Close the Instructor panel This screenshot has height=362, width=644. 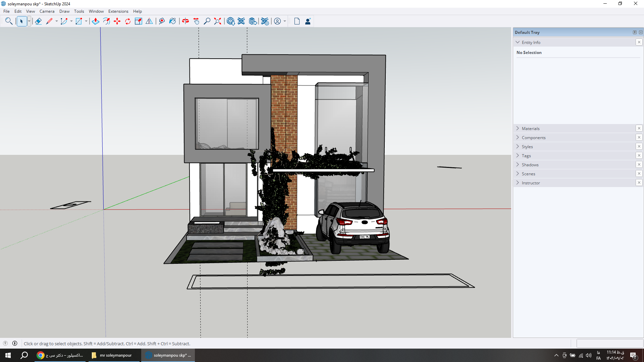coord(639,183)
